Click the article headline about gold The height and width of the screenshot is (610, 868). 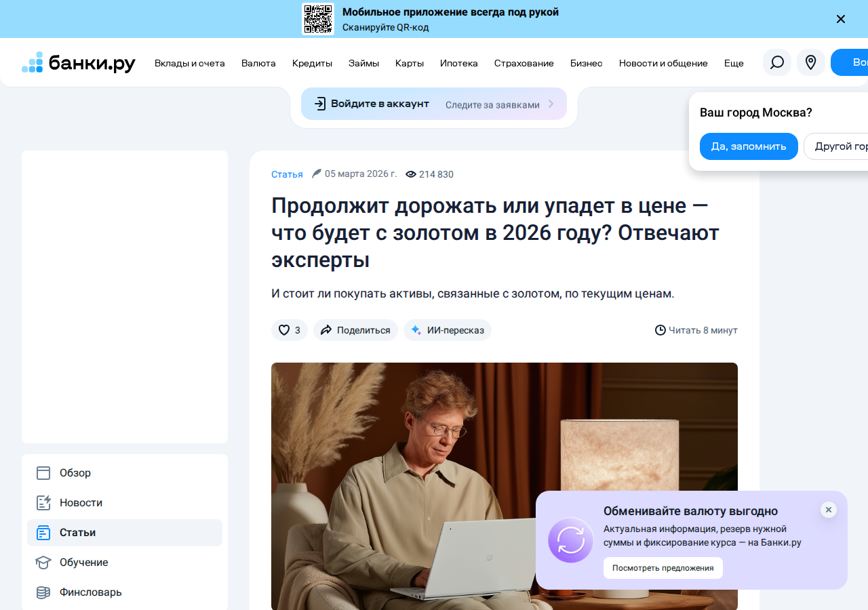[495, 232]
